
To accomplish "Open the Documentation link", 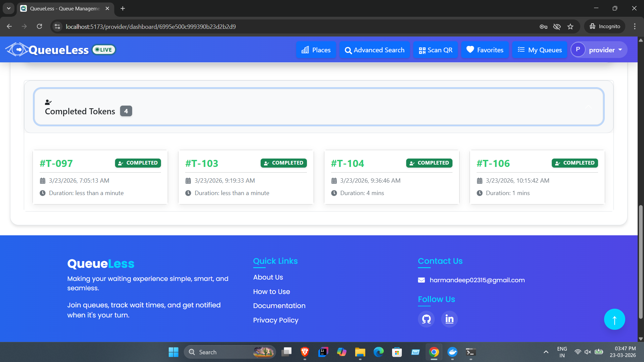I will pos(279,306).
